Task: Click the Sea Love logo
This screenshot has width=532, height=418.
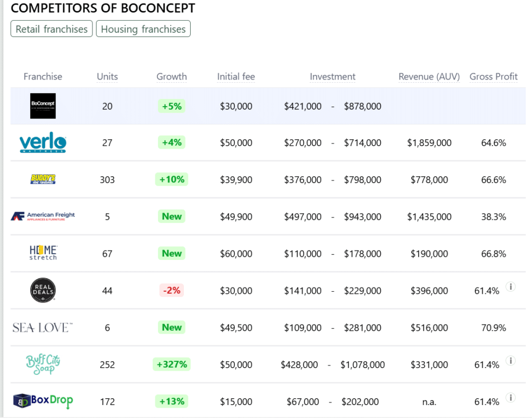Action: [x=43, y=328]
